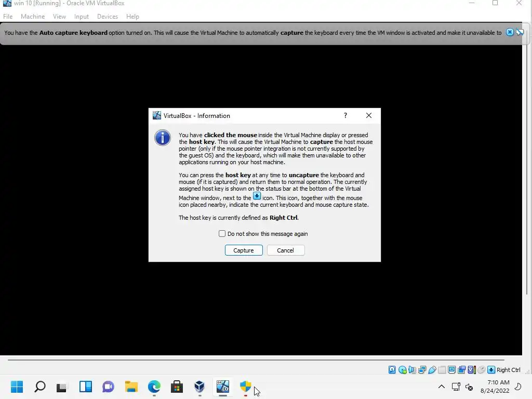Click the optical disk status bar icon
532x399 pixels.
(x=403, y=370)
